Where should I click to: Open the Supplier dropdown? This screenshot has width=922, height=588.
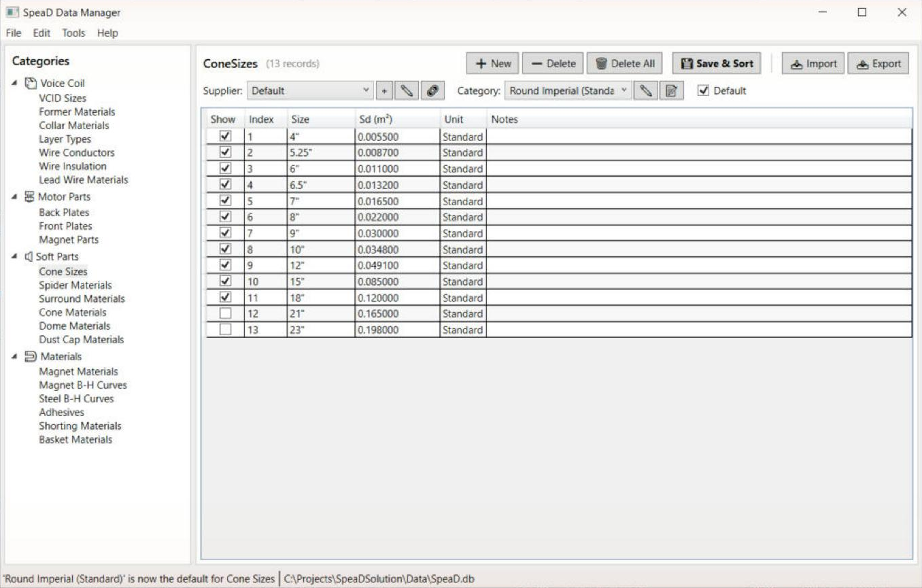(x=310, y=90)
